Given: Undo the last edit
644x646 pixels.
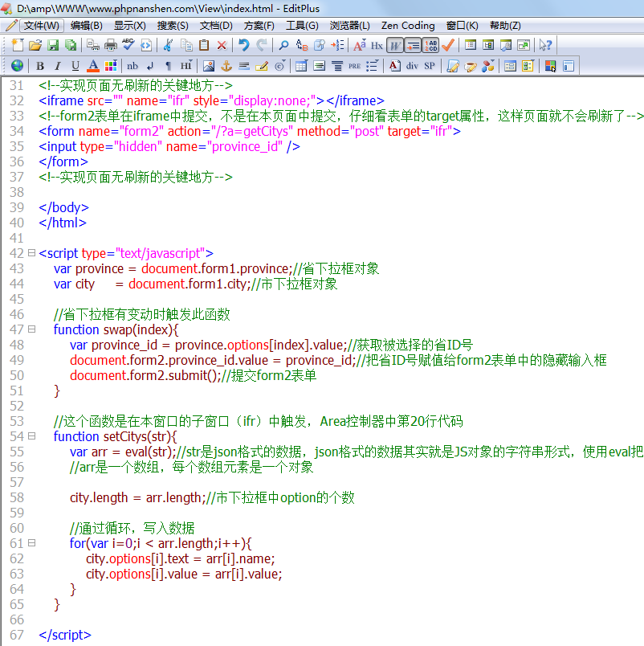Looking at the screenshot, I should click(243, 45).
